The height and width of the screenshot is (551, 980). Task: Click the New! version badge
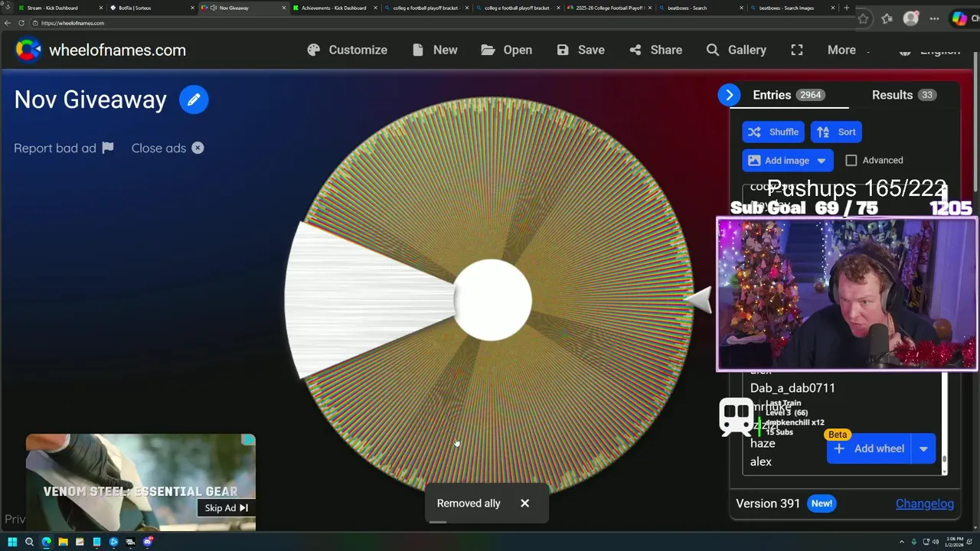tap(822, 504)
